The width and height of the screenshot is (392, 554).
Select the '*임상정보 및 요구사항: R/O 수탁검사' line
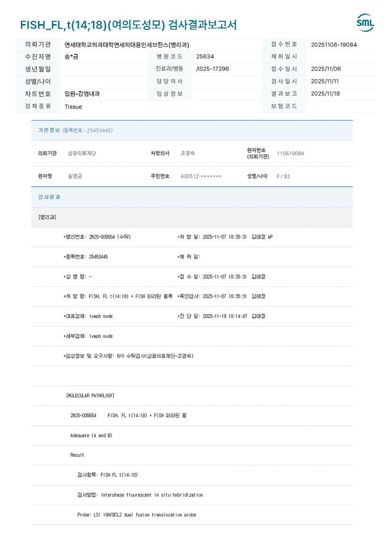128,356
